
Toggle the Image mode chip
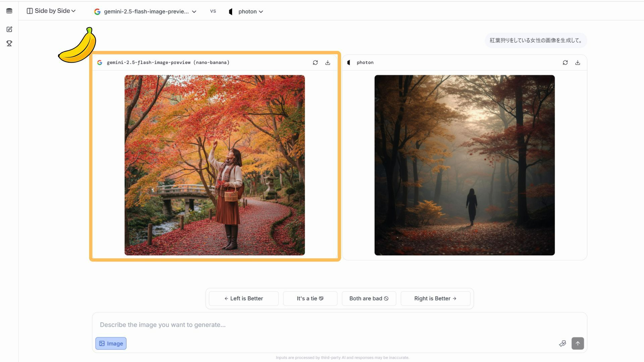[x=111, y=343]
